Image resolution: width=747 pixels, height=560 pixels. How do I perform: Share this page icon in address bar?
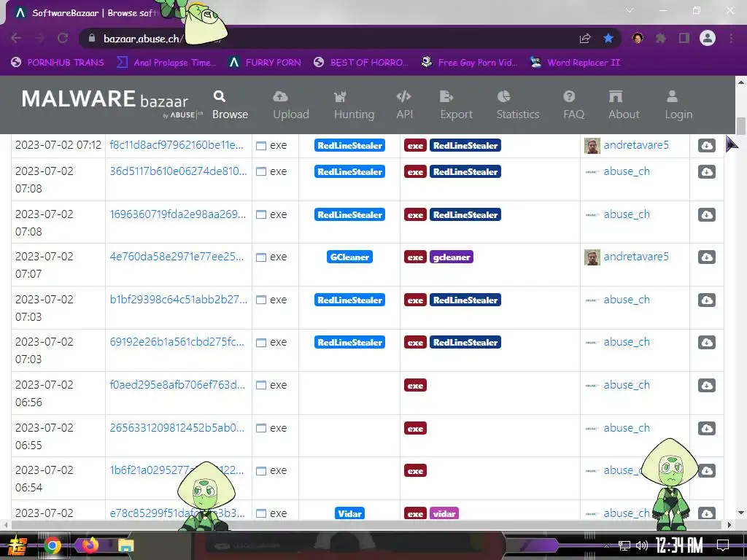point(585,38)
